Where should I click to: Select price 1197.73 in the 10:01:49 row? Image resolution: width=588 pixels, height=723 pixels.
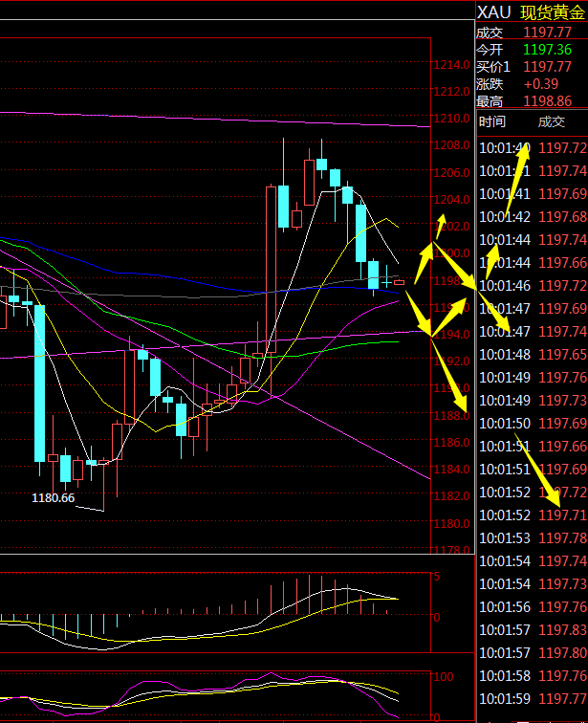click(563, 400)
